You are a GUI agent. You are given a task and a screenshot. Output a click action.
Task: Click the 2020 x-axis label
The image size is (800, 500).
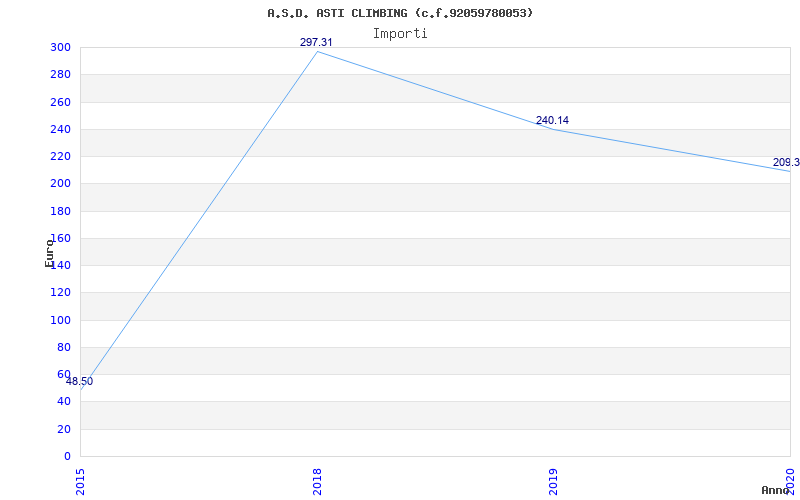coord(790,482)
